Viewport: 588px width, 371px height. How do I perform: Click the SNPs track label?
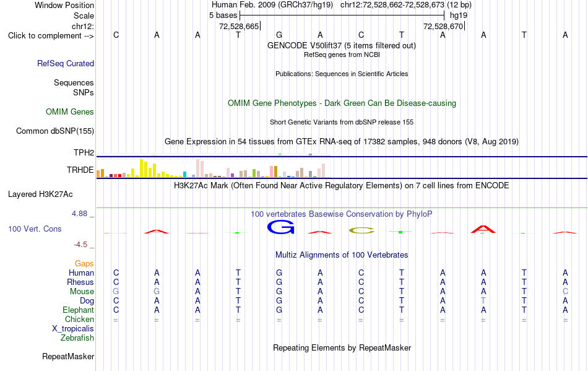click(84, 92)
